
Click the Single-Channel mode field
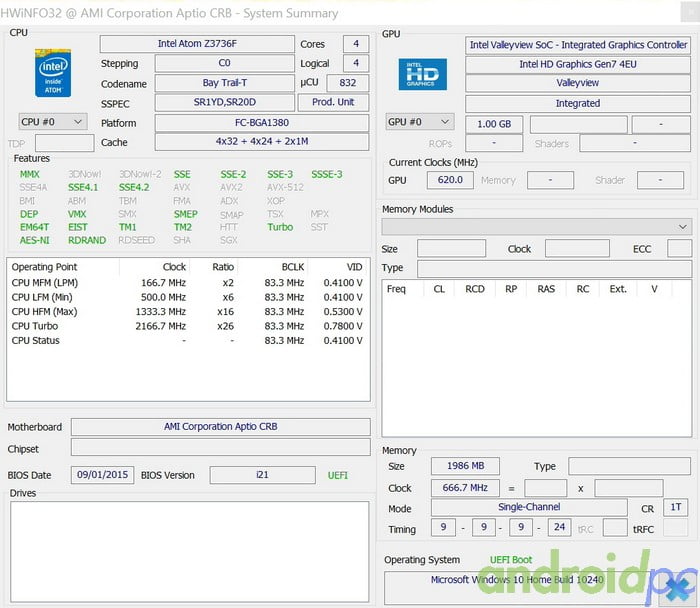(x=529, y=507)
